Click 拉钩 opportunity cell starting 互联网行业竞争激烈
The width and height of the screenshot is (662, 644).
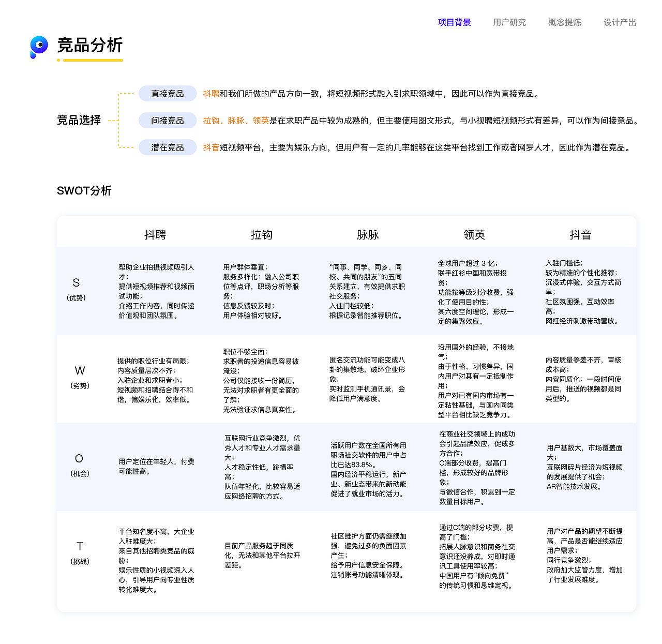click(263, 467)
